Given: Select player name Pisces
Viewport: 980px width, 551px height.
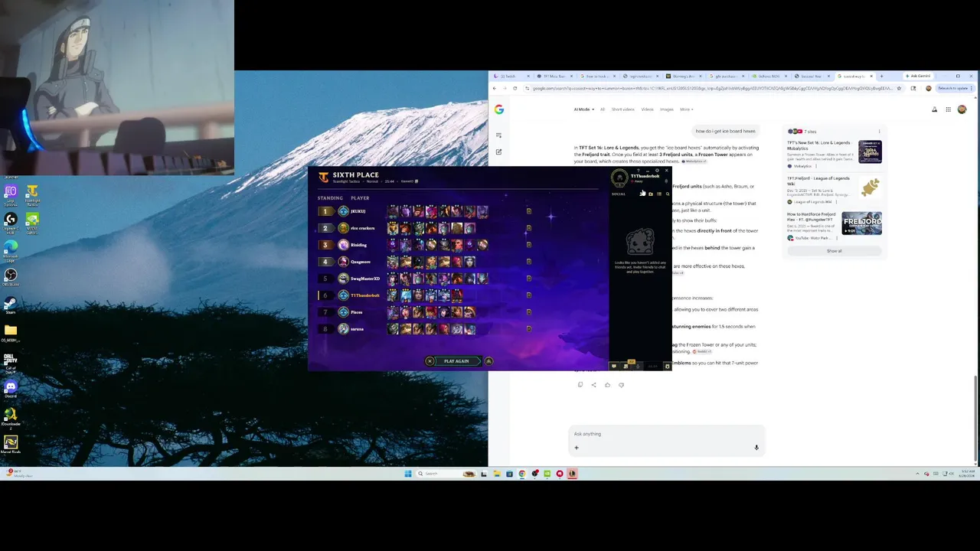Looking at the screenshot, I should 357,312.
